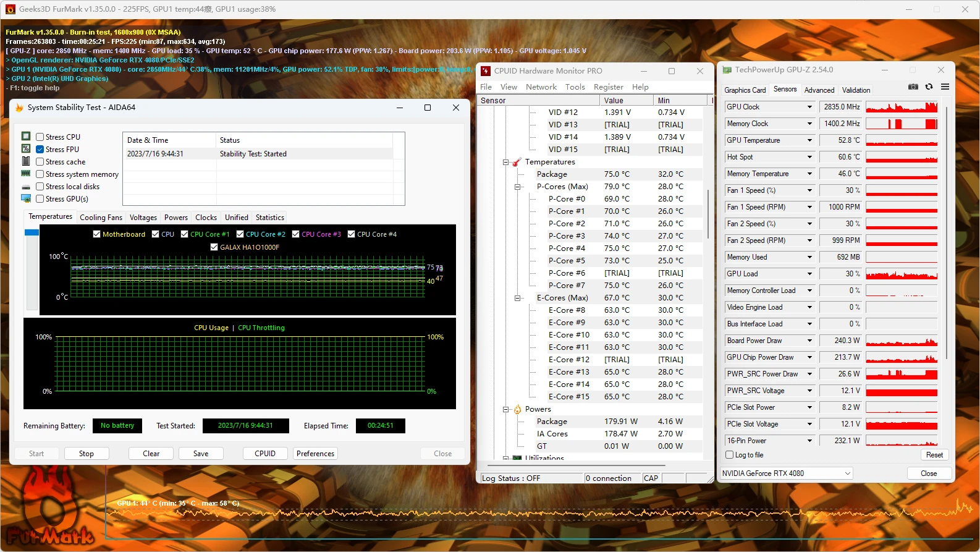Switch to the Cooling Fans tab

click(101, 218)
